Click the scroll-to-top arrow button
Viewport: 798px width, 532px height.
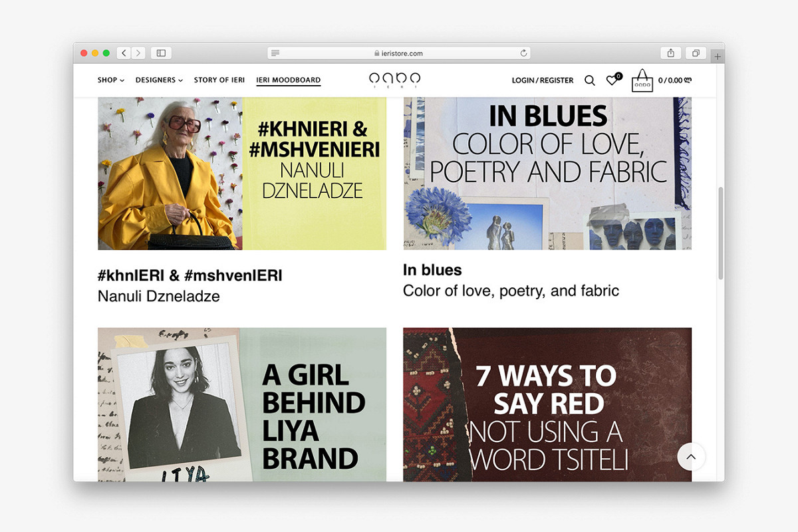click(x=691, y=457)
